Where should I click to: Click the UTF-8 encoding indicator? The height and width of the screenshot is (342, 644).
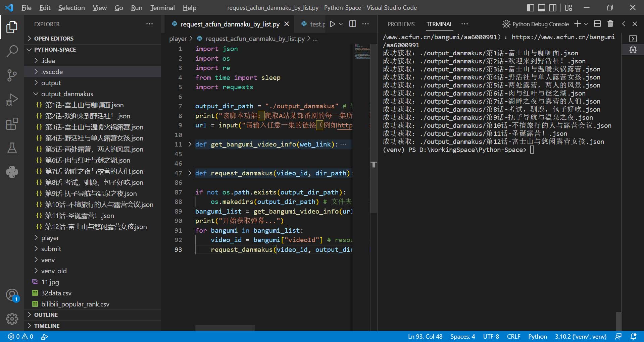point(491,336)
